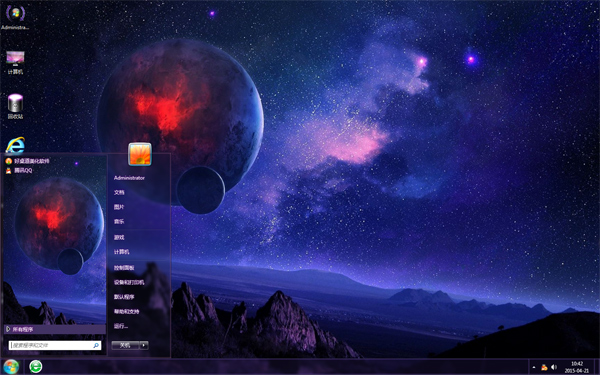Screen dimensions: 600x375
Task: Open the Administrator folder desktop icon
Action: (15, 16)
